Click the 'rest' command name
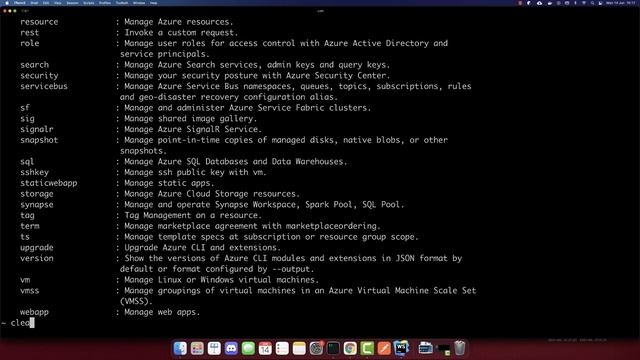This screenshot has width=640, height=360. (30, 33)
